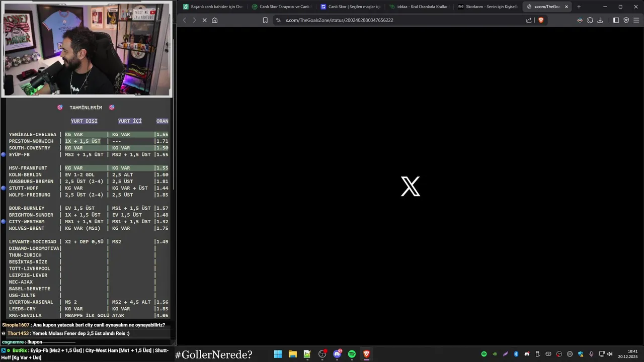The height and width of the screenshot is (362, 644).
Task: Click Thor1453 chat username
Action: (19, 334)
